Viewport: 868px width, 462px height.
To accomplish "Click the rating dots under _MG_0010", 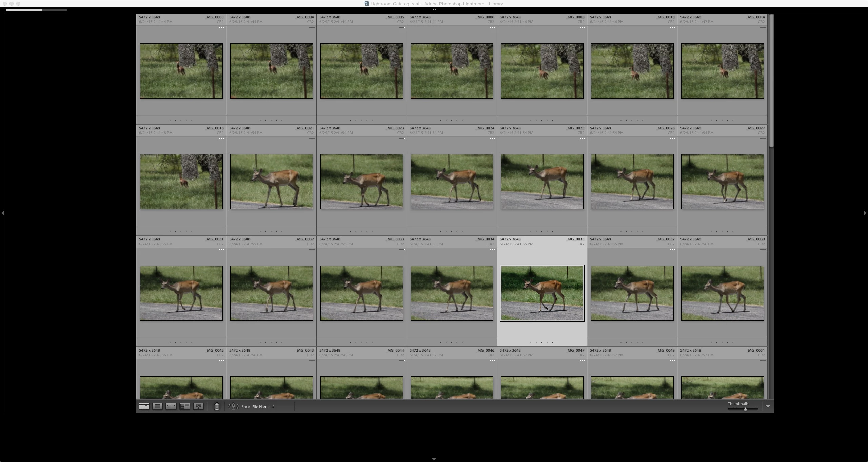I will (x=632, y=120).
